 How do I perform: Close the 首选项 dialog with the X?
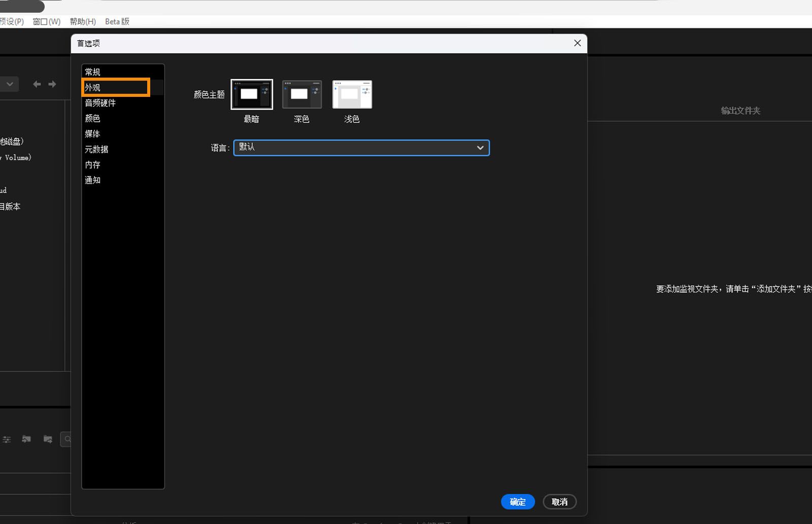[577, 43]
